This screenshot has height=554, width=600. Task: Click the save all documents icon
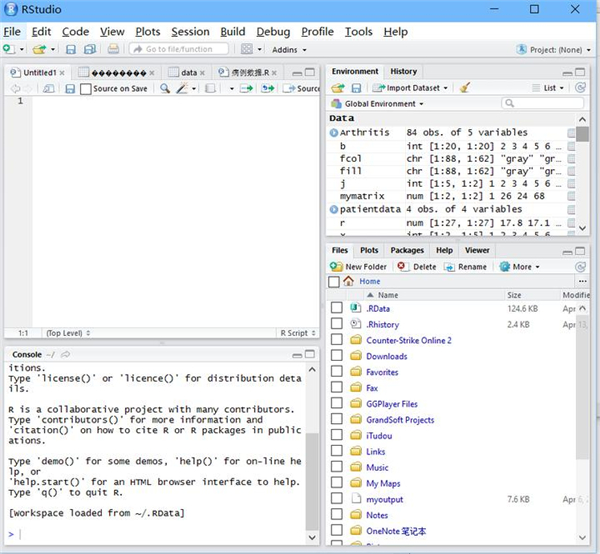pos(88,49)
